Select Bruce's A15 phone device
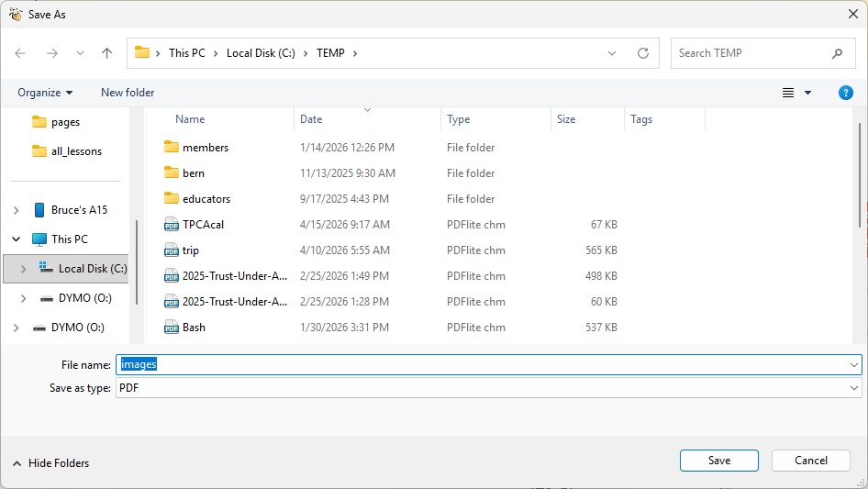This screenshot has width=868, height=489. pyautogui.click(x=78, y=210)
